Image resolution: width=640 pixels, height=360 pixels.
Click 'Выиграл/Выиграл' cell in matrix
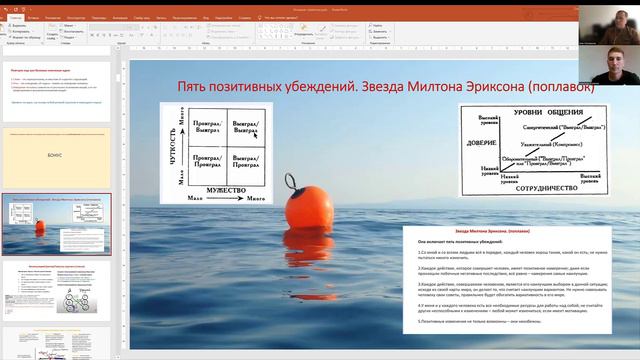tap(246, 127)
